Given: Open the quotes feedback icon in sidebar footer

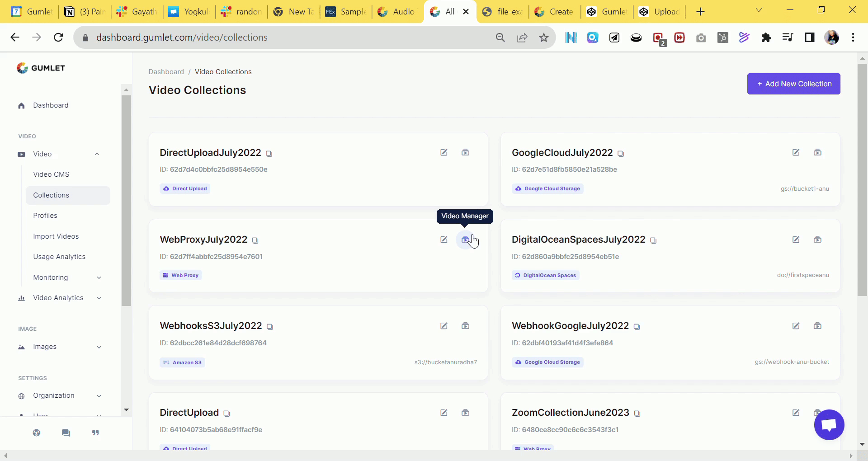Looking at the screenshot, I should pyautogui.click(x=95, y=433).
